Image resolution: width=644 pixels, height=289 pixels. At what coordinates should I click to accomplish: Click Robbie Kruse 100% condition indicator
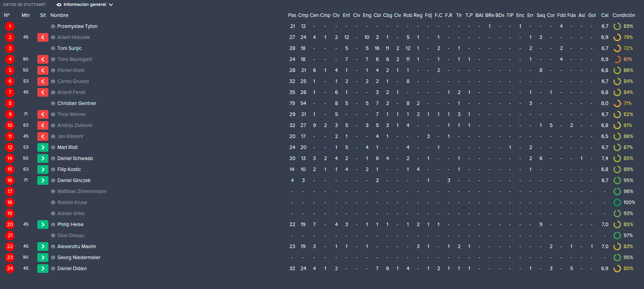pyautogui.click(x=624, y=202)
